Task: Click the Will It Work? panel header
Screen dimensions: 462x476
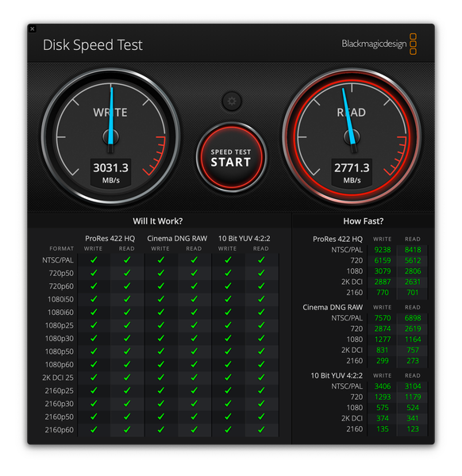Action: pos(158,221)
